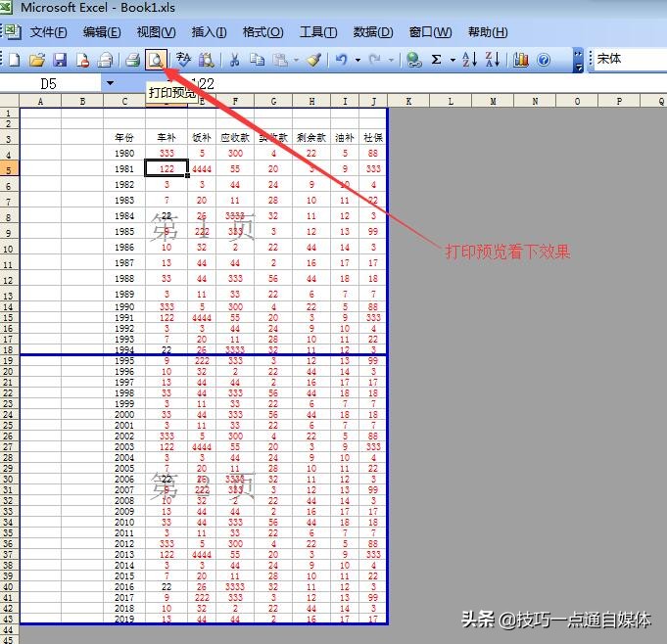Click the Open file folder icon

point(37,60)
